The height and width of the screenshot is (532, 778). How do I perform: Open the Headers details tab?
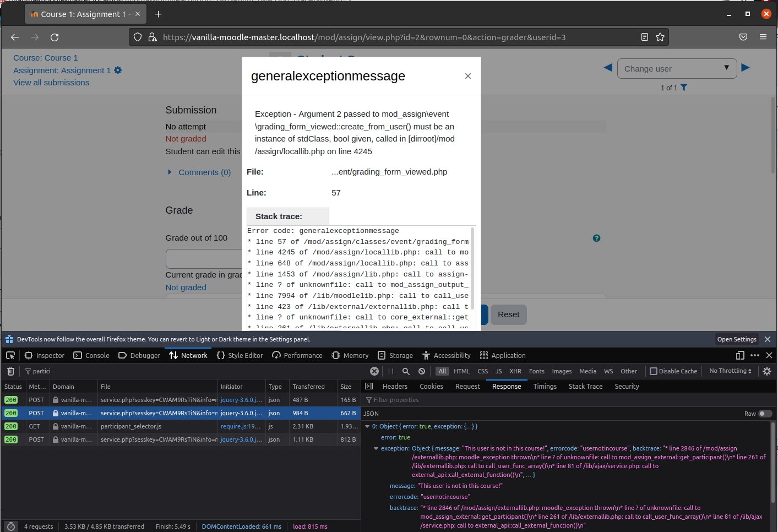coord(395,387)
